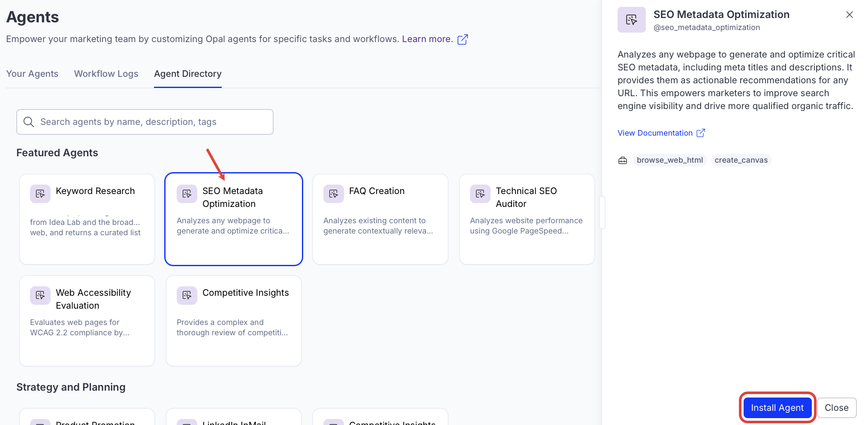Click the search magnifier icon
The image size is (868, 425).
29,122
